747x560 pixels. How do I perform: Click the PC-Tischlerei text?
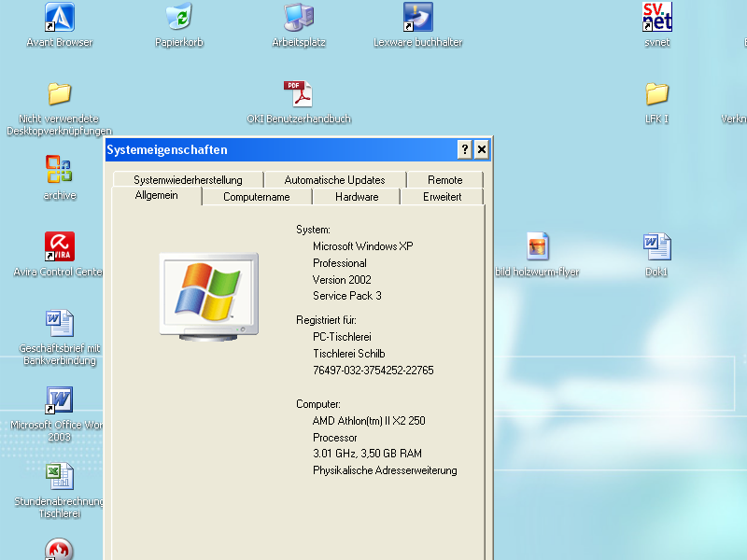point(342,337)
